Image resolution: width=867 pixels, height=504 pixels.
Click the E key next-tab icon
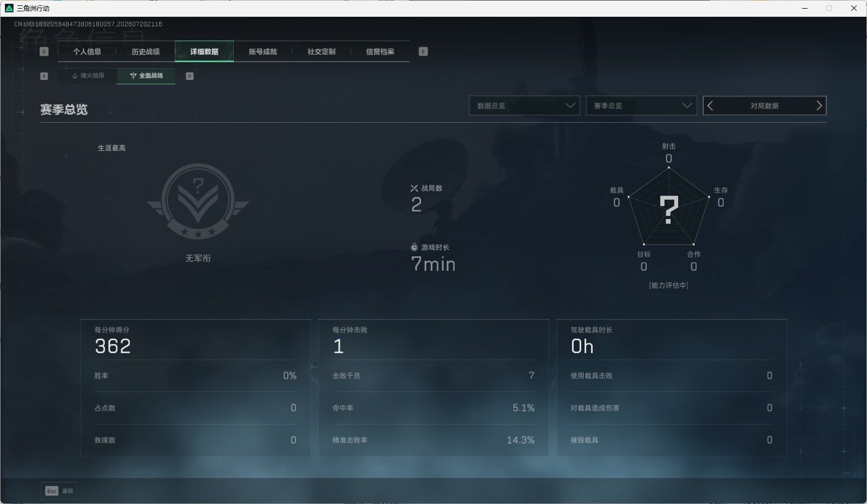tap(423, 51)
